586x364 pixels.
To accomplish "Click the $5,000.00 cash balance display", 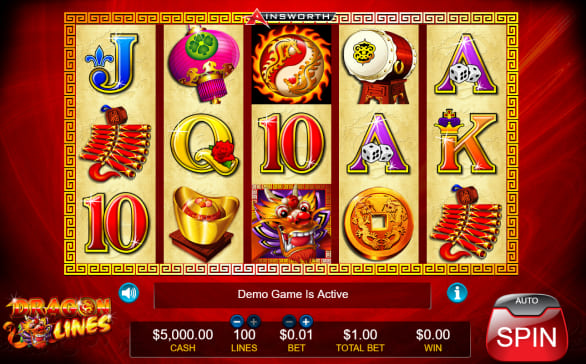I will coord(183,334).
